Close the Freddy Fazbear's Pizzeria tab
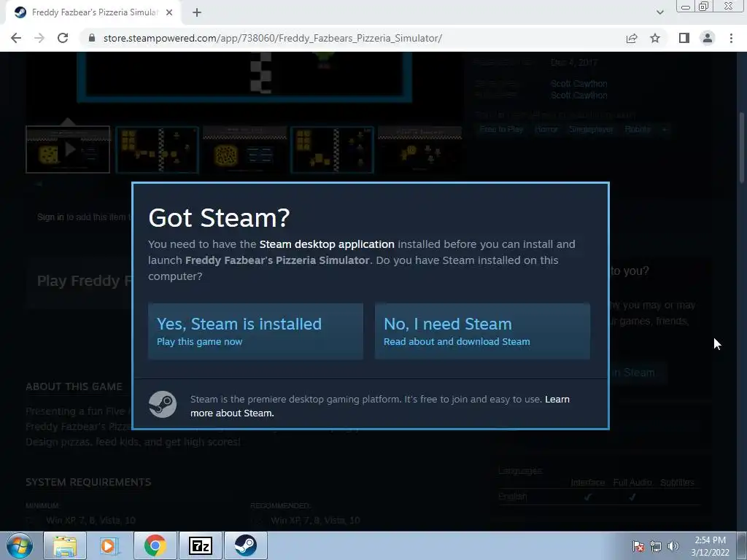The image size is (747, 560). [x=169, y=12]
